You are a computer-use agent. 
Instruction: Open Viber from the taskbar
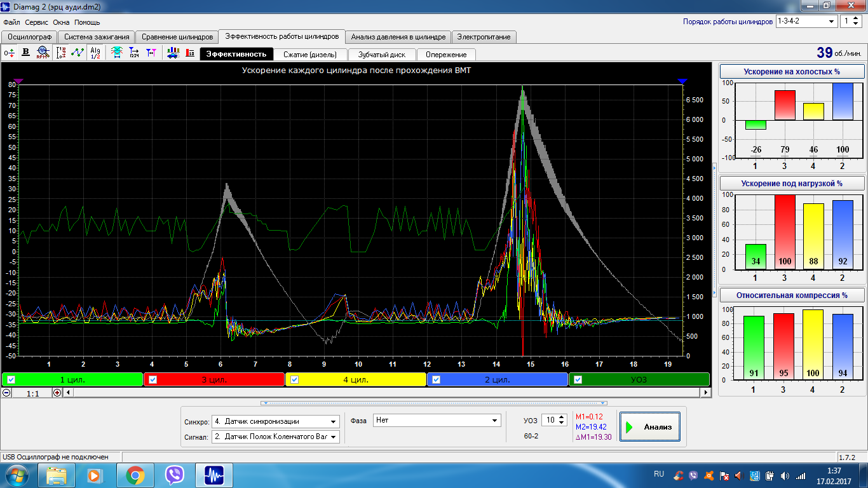tap(174, 475)
